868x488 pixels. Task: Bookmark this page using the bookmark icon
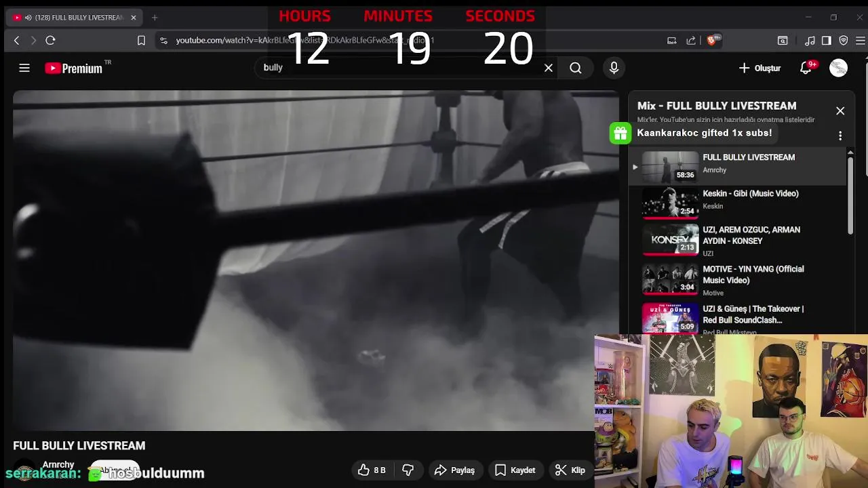click(x=141, y=41)
